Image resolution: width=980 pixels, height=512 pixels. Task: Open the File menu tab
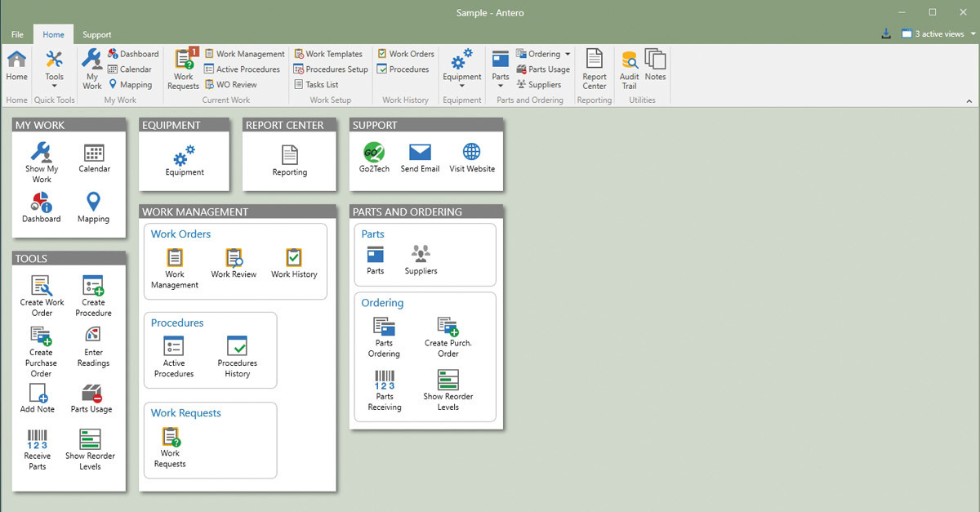point(17,34)
